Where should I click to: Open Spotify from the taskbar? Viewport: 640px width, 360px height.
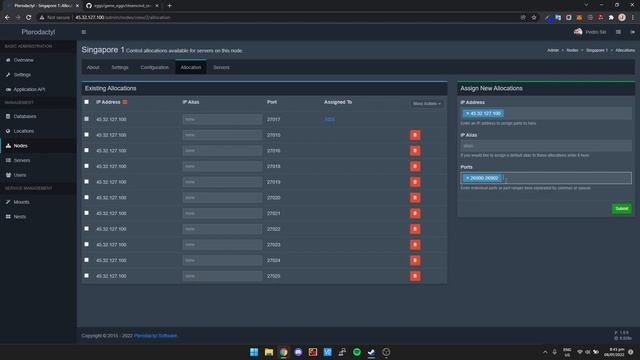pos(357,352)
